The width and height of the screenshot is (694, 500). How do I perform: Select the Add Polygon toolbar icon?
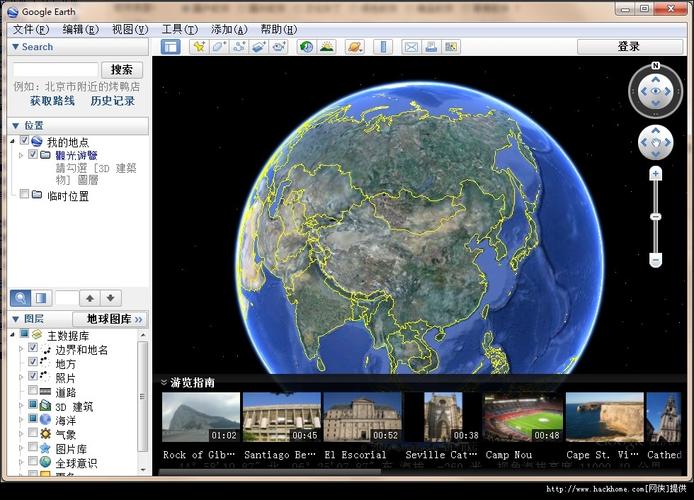[x=220, y=47]
